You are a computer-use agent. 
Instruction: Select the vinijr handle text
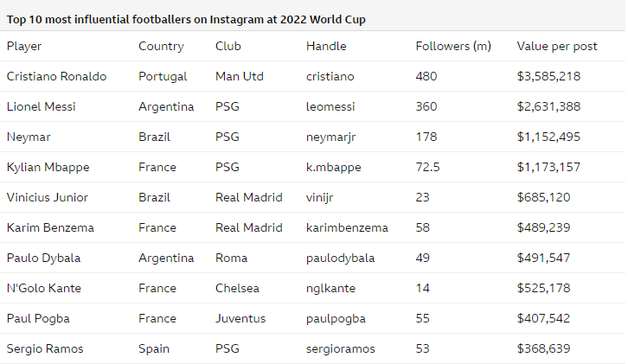point(319,197)
